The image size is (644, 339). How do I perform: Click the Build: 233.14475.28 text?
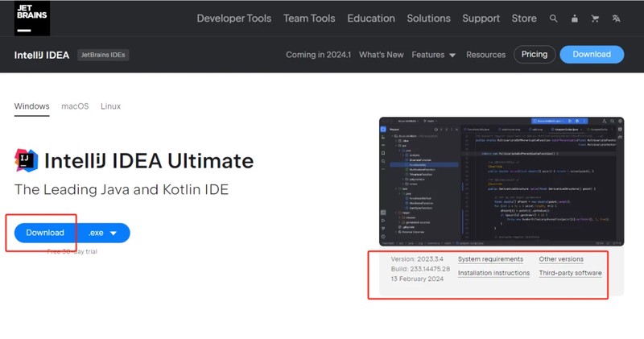pyautogui.click(x=420, y=269)
